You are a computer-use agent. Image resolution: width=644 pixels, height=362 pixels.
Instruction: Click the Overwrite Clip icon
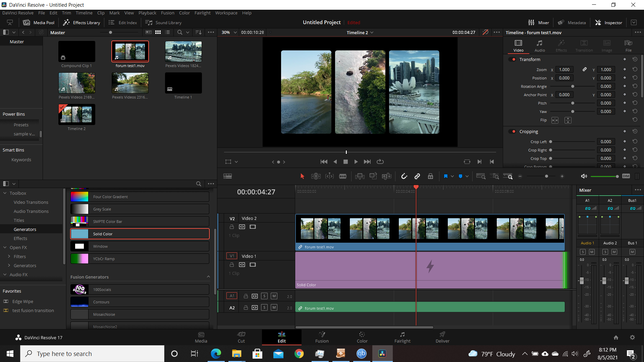point(373,176)
